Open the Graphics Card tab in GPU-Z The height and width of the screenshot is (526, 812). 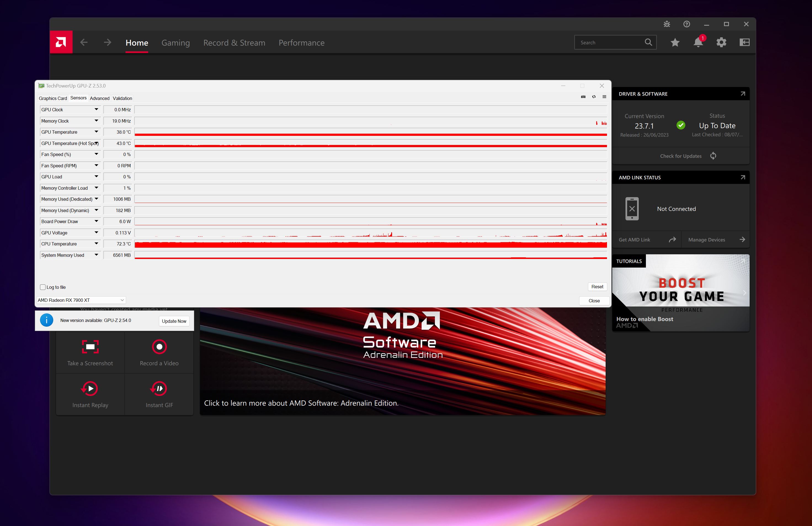[x=53, y=98]
